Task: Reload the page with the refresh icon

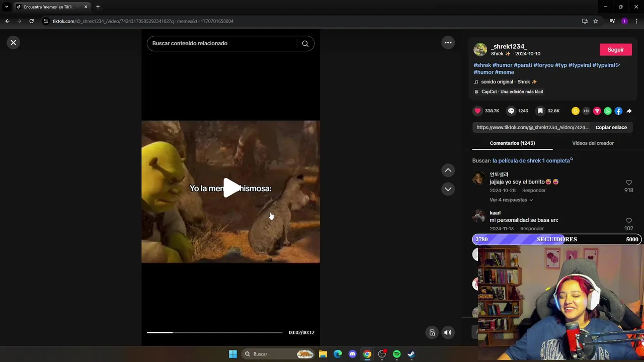Action: [31, 21]
